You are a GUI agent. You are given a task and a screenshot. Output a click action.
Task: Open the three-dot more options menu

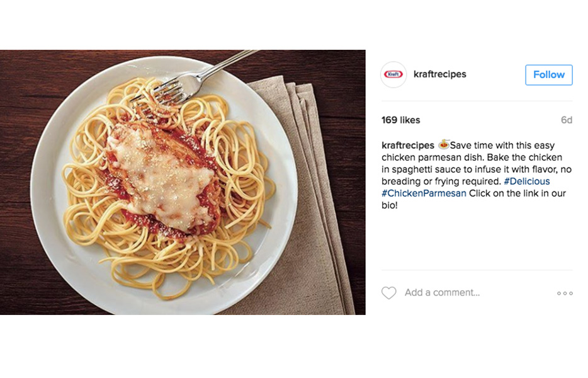tap(565, 293)
